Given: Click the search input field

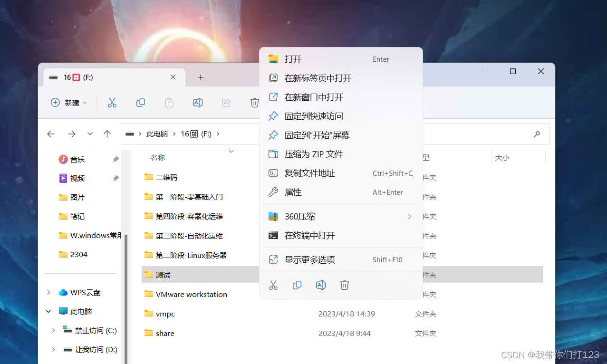Looking at the screenshot, I should point(485,134).
